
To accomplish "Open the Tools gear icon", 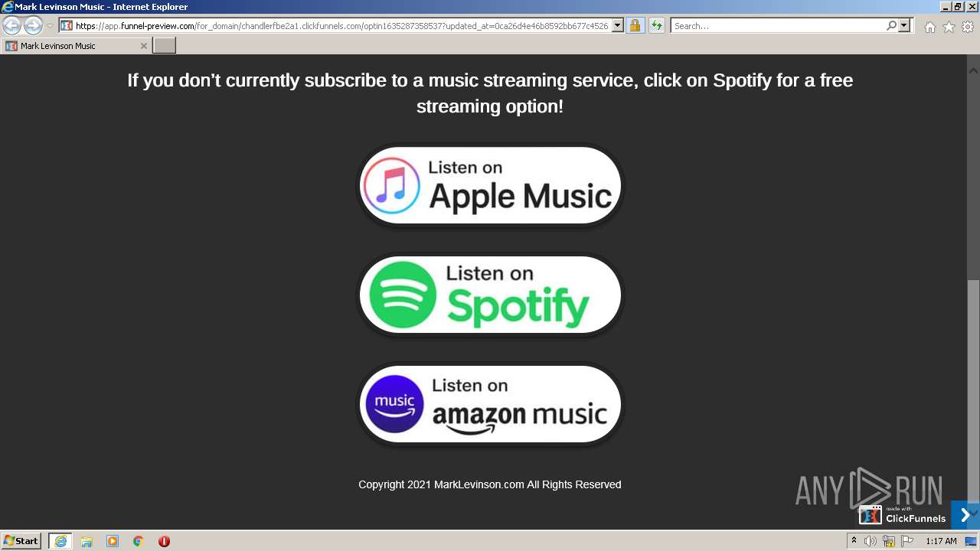I will [968, 27].
